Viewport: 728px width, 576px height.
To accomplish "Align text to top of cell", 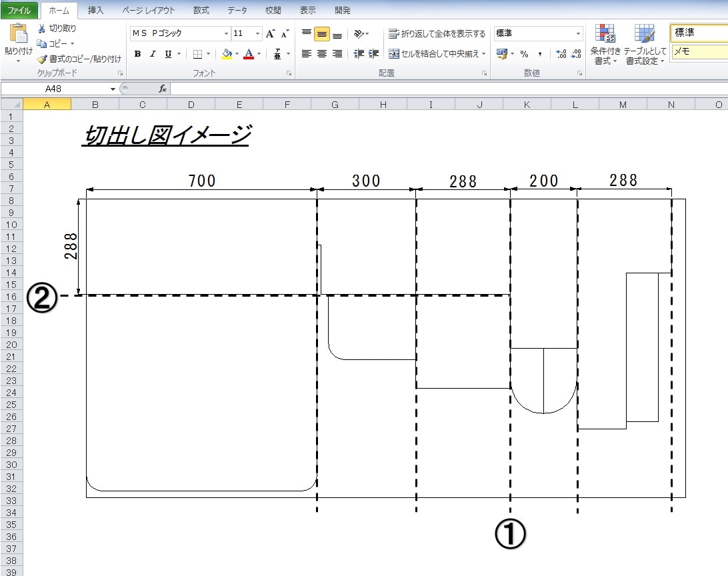I will (x=307, y=33).
